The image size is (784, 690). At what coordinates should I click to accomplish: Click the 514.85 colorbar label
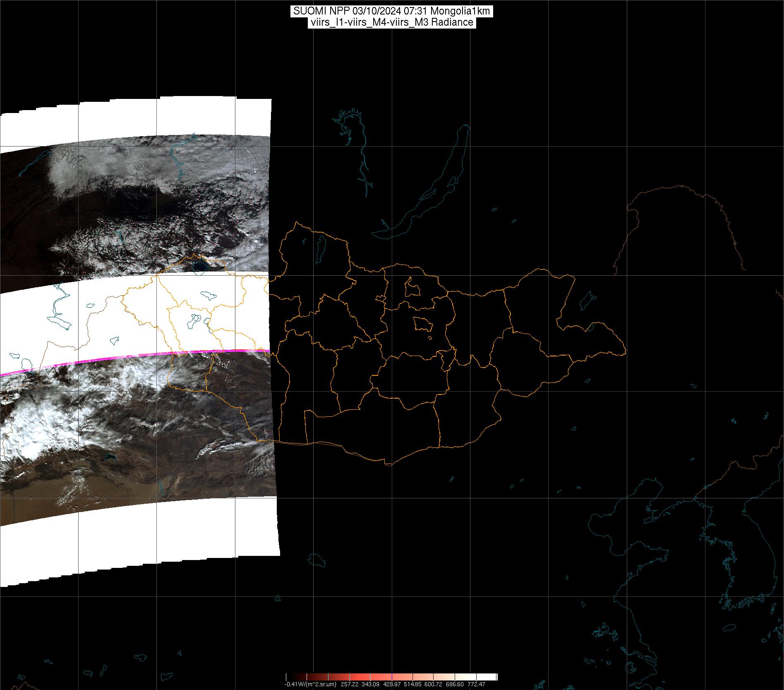click(412, 685)
